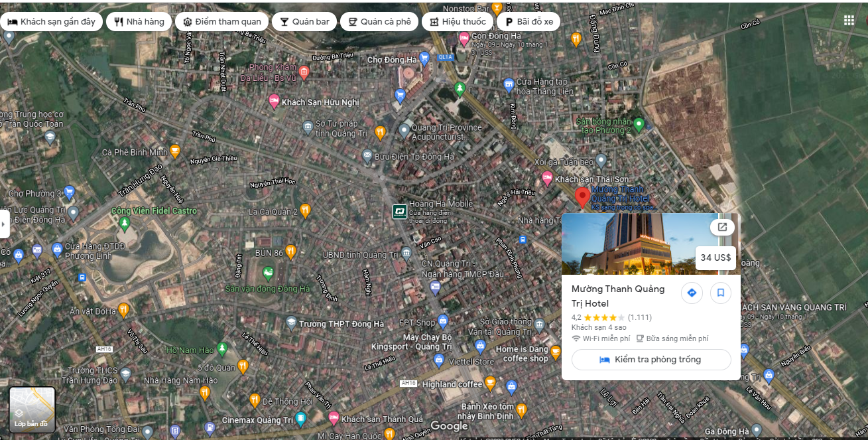The image size is (868, 440).
Task: Click the 'Khách sạn 4 sao' text
Action: 599,327
